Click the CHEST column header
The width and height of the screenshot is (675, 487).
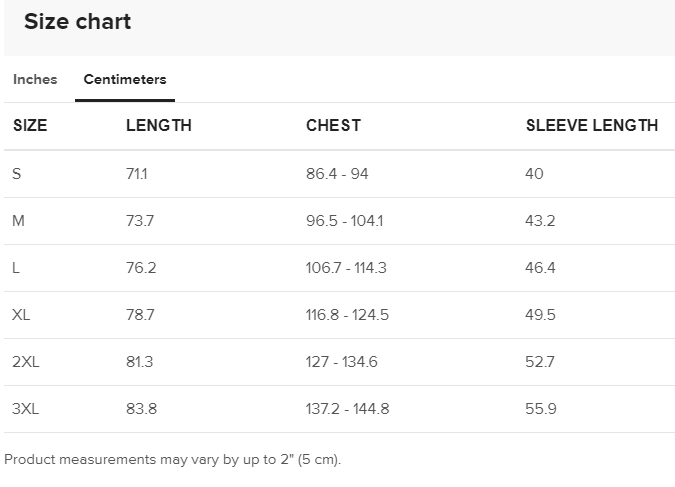[333, 126]
